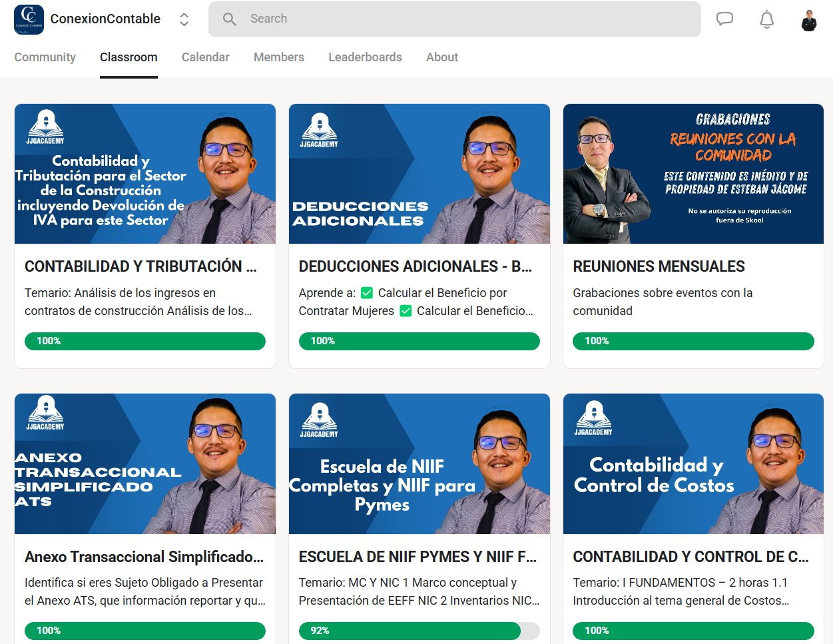The height and width of the screenshot is (644, 833).
Task: Click the DEDUCCIONES ADICIONALES course title
Action: 416,266
